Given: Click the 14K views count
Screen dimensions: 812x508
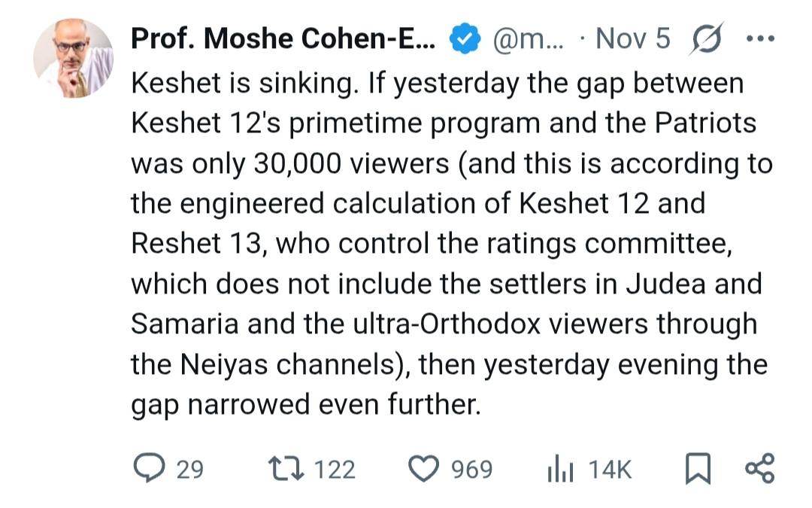Looking at the screenshot, I should point(610,470).
